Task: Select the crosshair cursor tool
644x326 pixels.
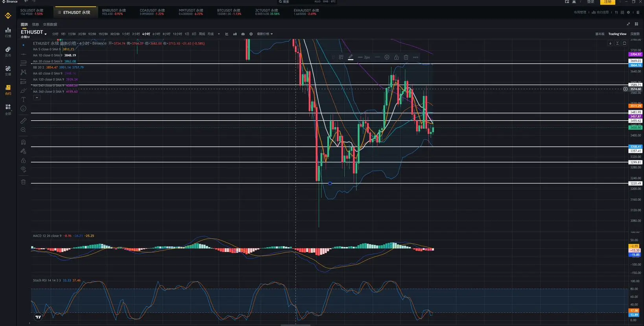Action: pyautogui.click(x=23, y=45)
